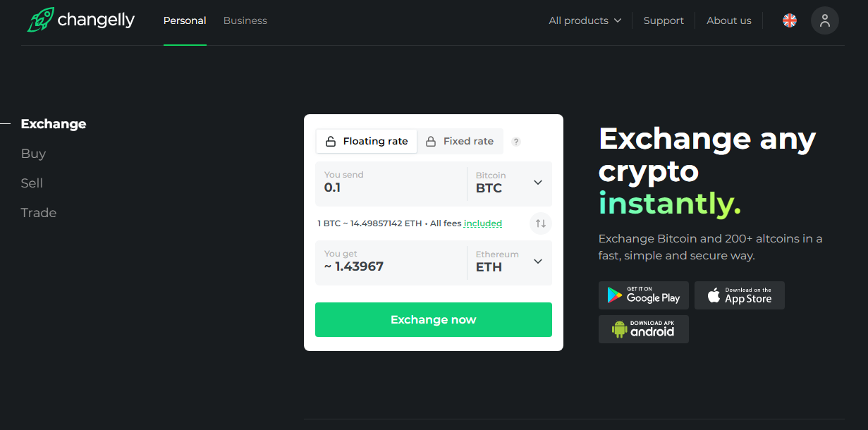Swap currencies with the arrows icon
Viewport: 868px width, 430px height.
click(x=541, y=223)
